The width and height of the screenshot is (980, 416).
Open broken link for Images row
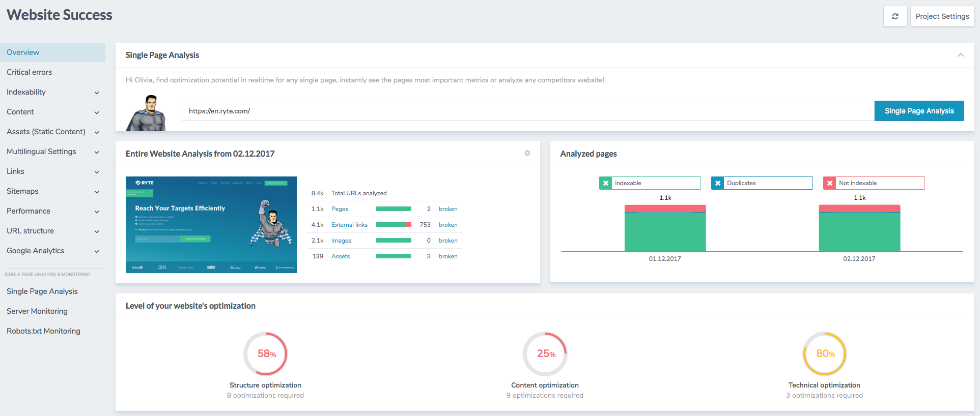(x=448, y=241)
